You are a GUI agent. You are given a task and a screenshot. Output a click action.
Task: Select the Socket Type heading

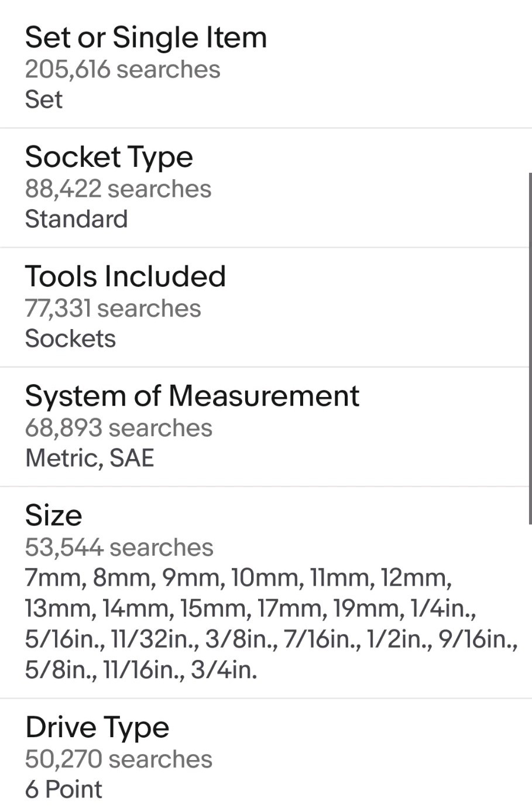tap(109, 157)
